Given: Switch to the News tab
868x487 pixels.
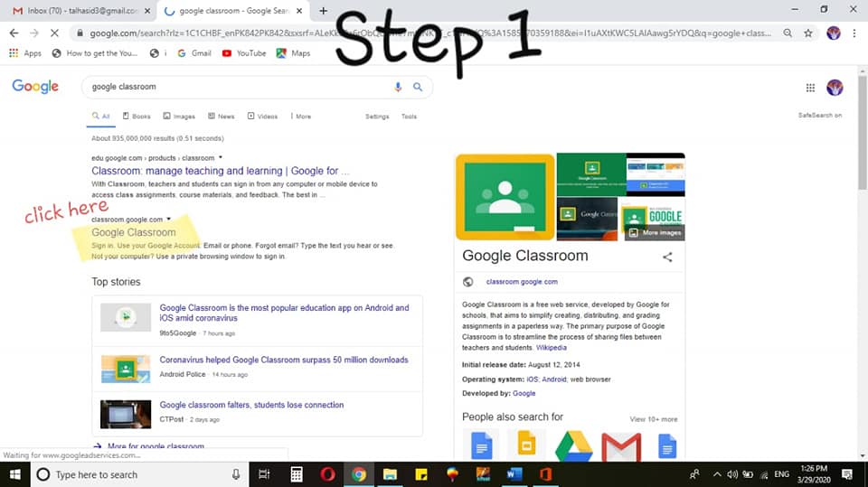Looking at the screenshot, I should (x=221, y=117).
